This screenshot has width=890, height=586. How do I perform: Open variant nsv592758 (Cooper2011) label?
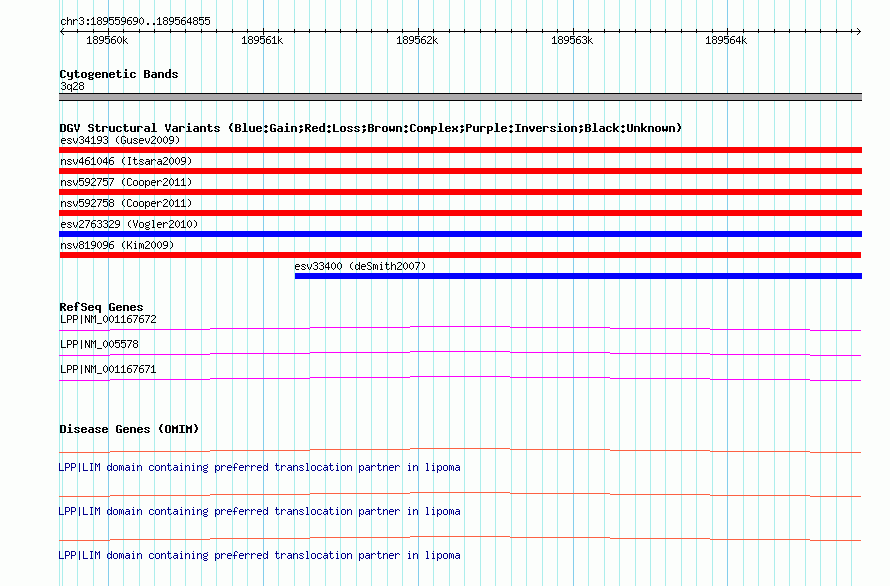[x=126, y=203]
